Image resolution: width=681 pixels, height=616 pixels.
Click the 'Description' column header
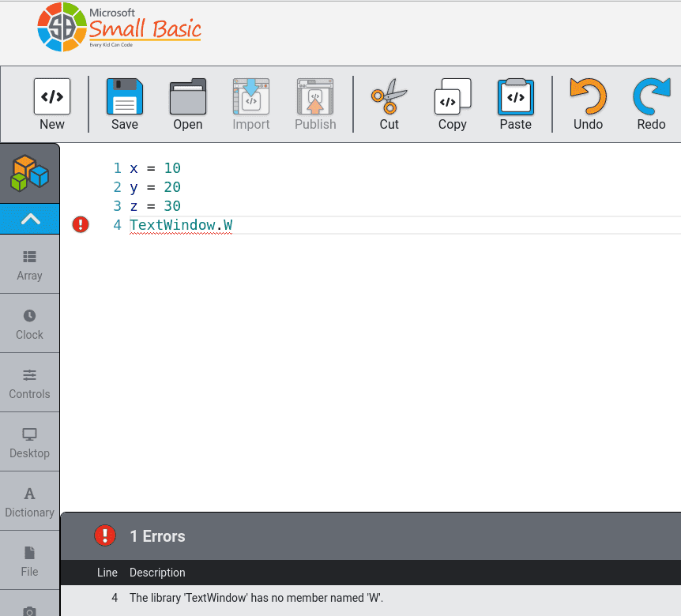point(157,573)
